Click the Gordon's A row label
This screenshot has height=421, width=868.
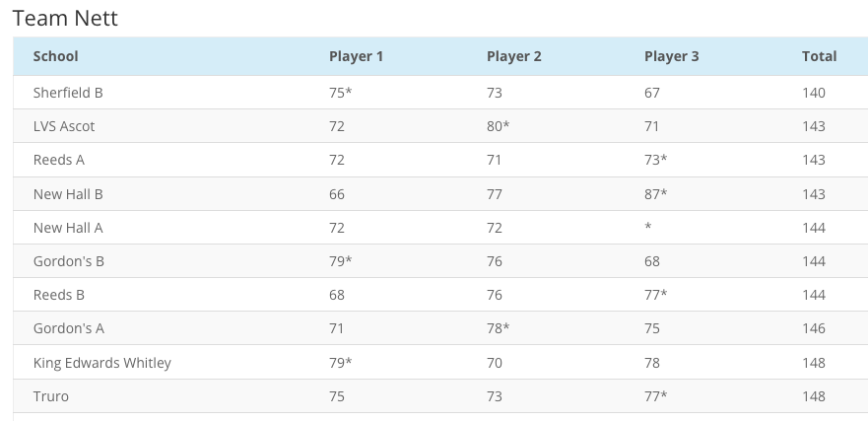coord(69,328)
